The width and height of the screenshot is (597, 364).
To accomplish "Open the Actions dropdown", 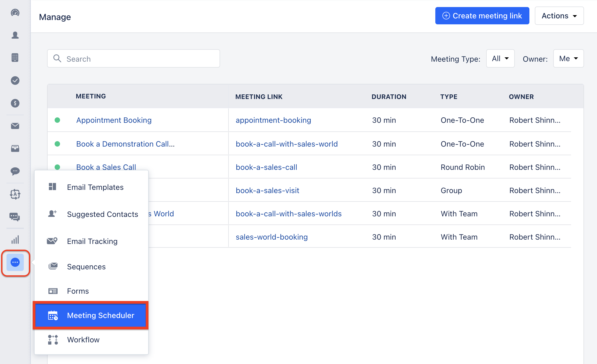I will [559, 16].
